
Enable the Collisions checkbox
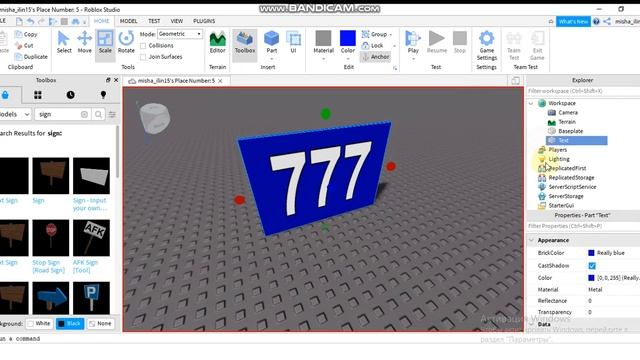click(143, 46)
